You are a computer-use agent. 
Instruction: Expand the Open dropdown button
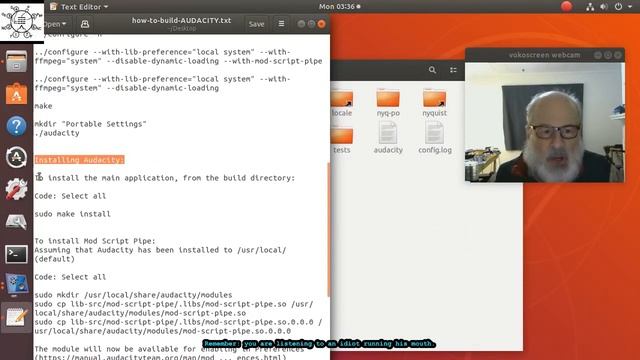55,24
